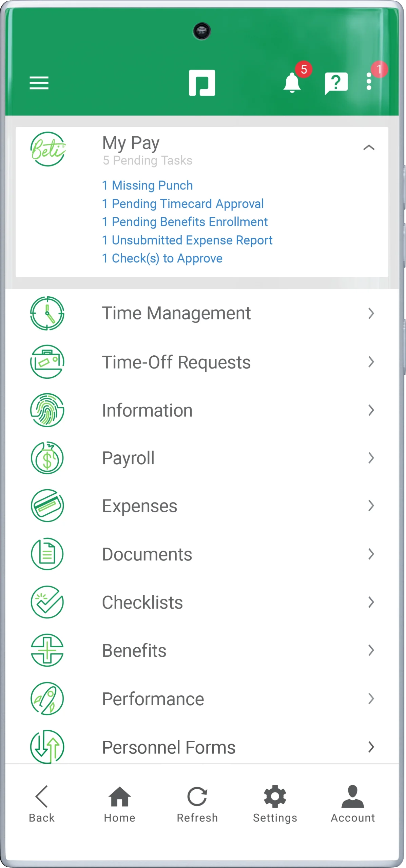The width and height of the screenshot is (406, 868).
Task: Expand Time-Off Requests chevron arrow
Action: click(x=371, y=362)
